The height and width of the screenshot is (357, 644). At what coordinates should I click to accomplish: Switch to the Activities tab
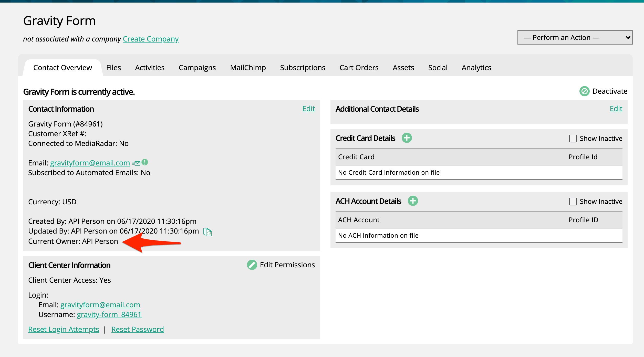point(149,68)
